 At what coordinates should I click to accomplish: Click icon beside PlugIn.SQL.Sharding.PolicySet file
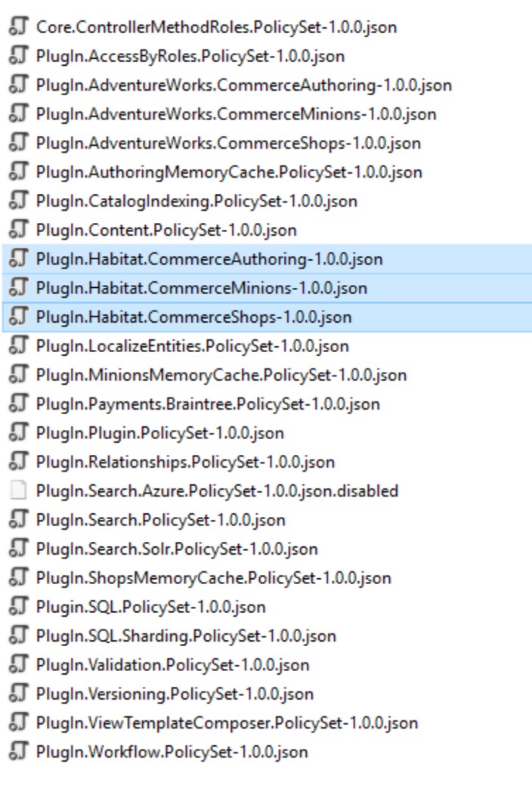18,636
